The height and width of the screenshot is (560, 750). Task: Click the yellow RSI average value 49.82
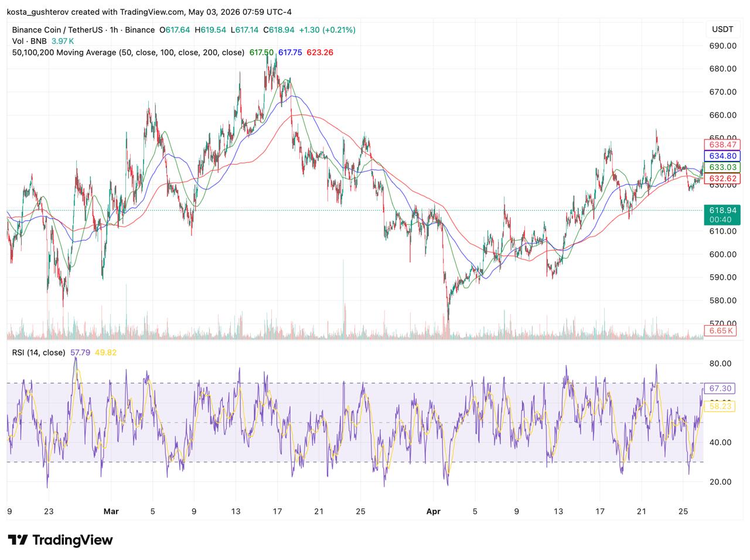[105, 353]
